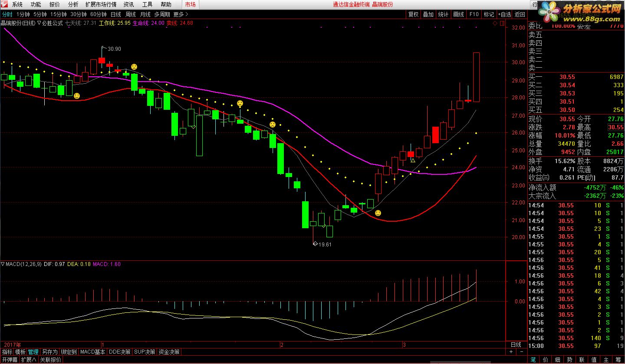Click the 30.90 high price label

click(114, 49)
